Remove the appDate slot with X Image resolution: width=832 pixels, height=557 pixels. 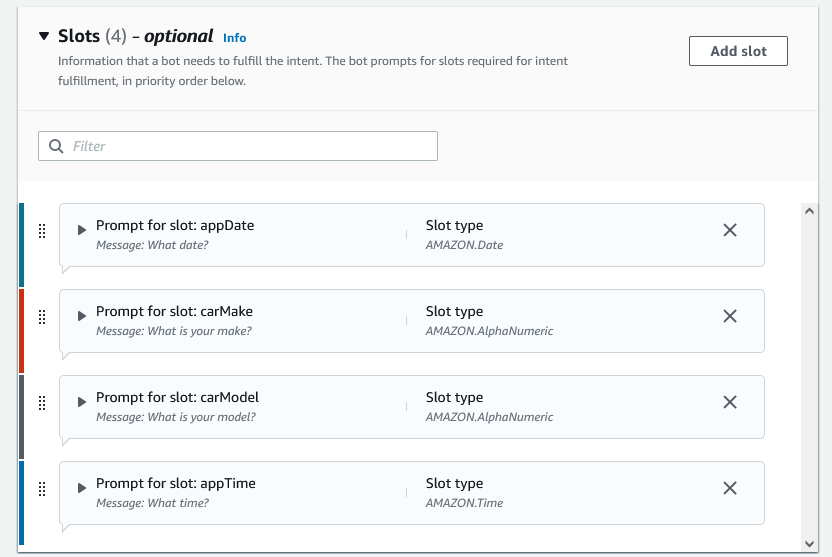click(730, 230)
